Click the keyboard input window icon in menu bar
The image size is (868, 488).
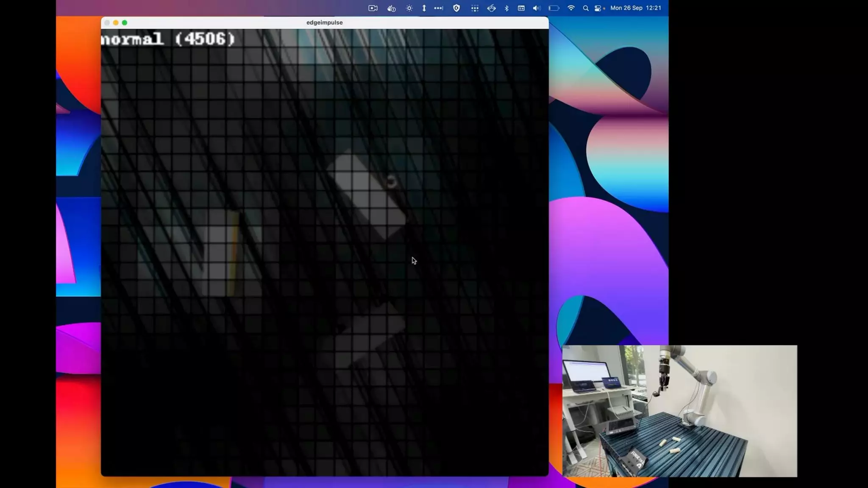(521, 8)
